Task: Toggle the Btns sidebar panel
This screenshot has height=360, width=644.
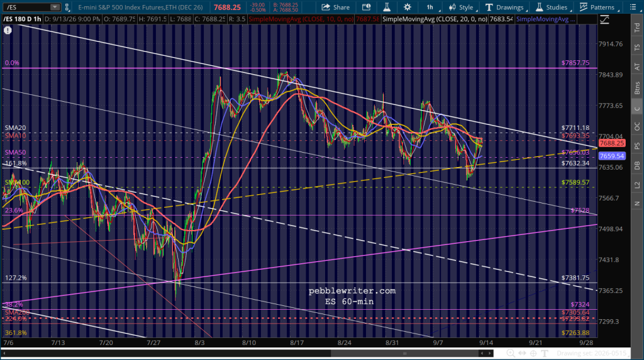Action: [637, 88]
